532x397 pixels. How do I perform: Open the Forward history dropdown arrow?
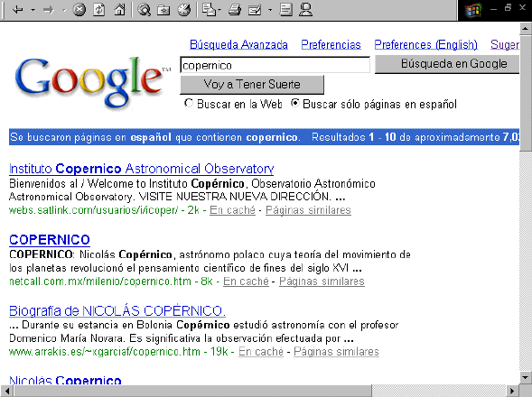64,10
